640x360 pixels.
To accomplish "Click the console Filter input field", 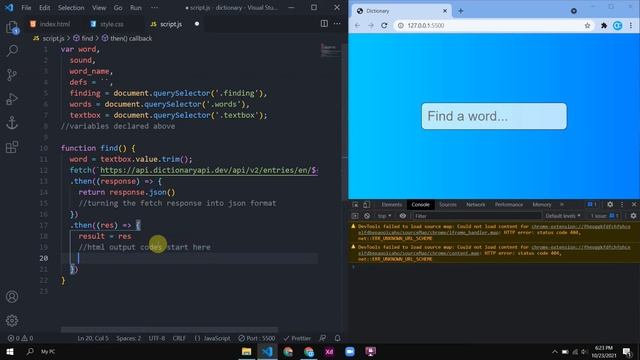I will tap(476, 216).
